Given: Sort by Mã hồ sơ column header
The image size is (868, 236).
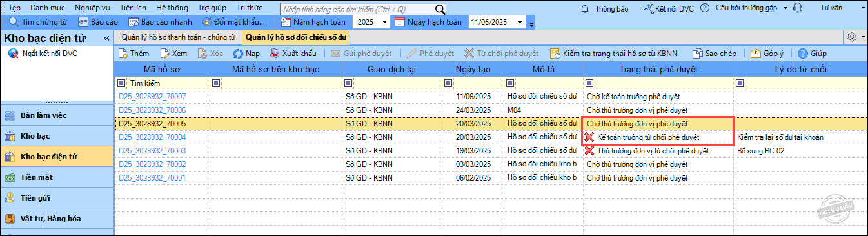Looking at the screenshot, I should (162, 69).
